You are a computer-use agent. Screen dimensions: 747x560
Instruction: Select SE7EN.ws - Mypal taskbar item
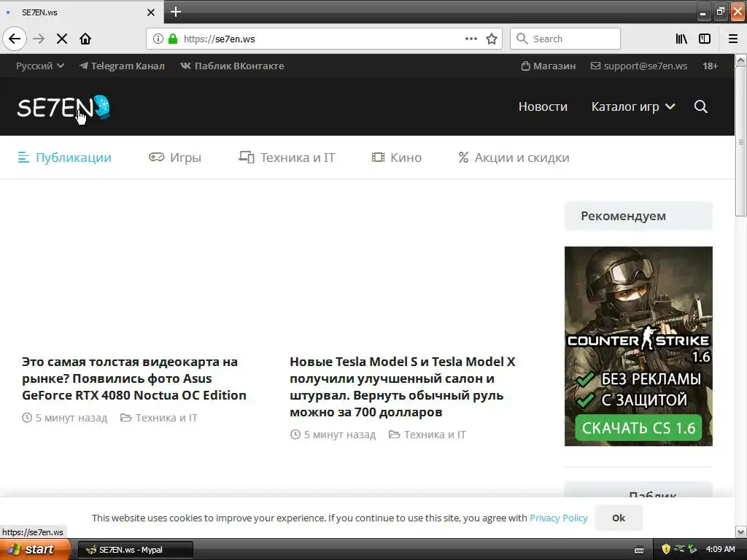[x=135, y=550]
